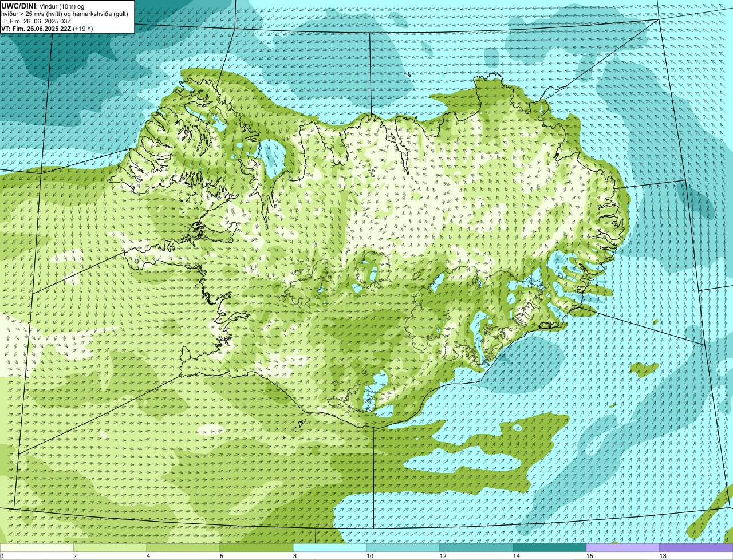This screenshot has width=733, height=560.
Task: Click the legend scale label '6'
Action: point(222,556)
